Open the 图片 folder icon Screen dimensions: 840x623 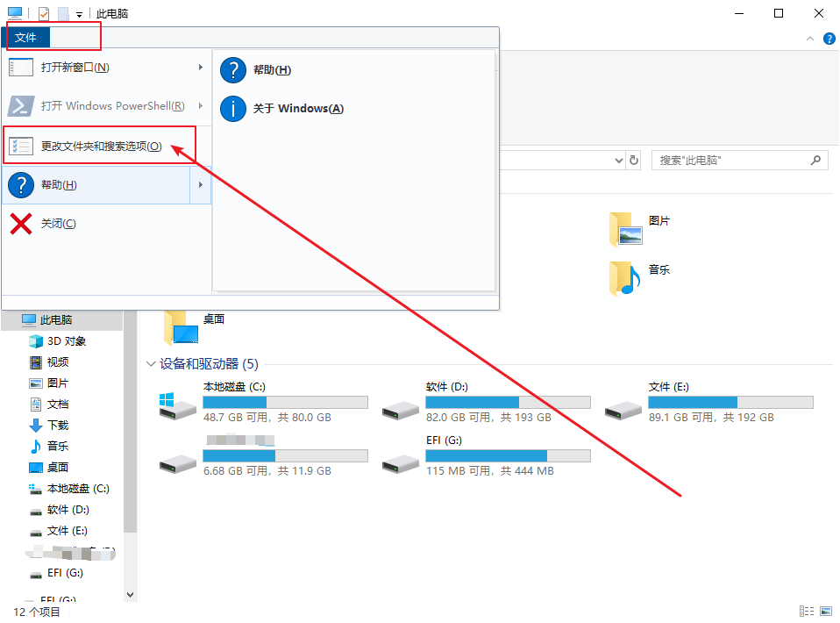point(626,229)
